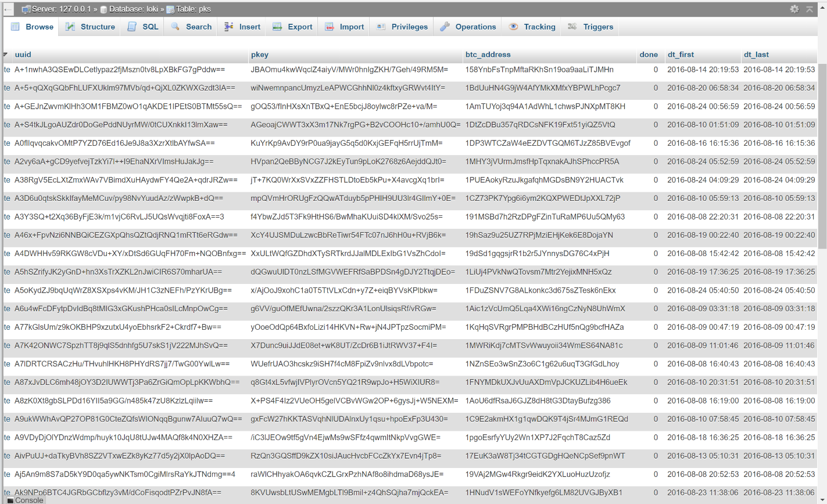Screen dimensions: 827x504
Task: Click the Privileges icon
Action: [x=381, y=26]
